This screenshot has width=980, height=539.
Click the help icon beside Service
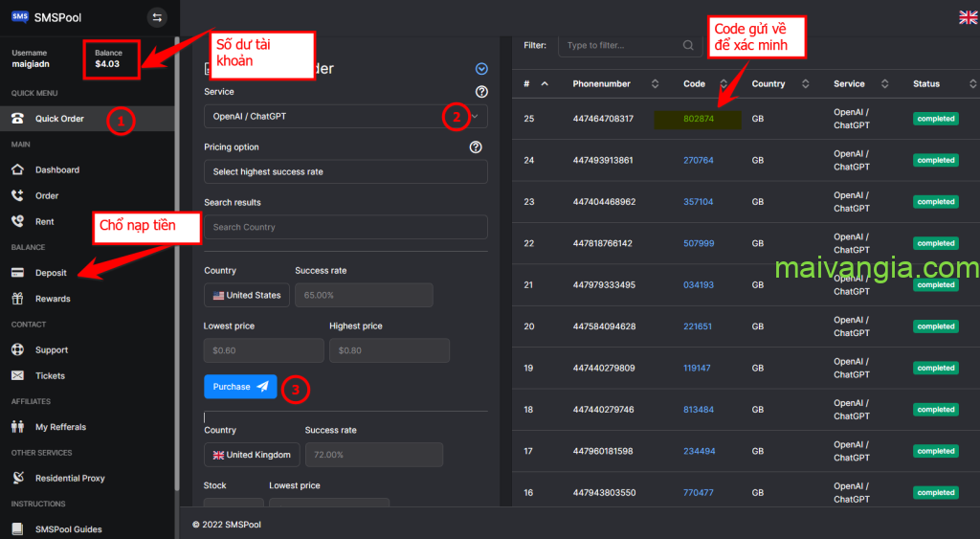click(x=481, y=91)
